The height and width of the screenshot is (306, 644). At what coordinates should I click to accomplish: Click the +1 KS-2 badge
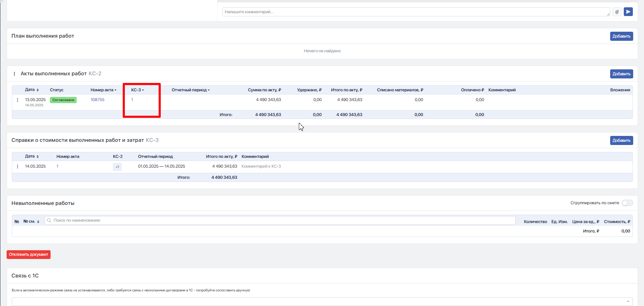click(x=117, y=167)
